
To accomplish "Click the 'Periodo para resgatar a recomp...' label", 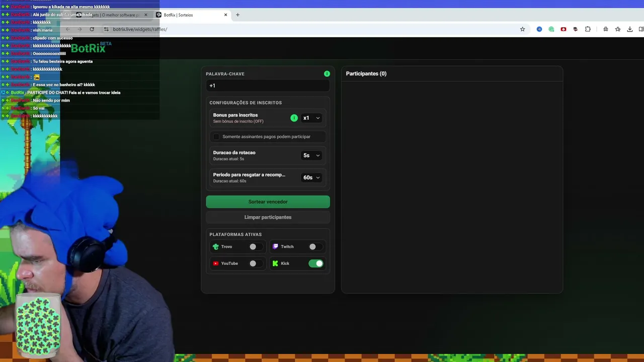I will tap(249, 175).
